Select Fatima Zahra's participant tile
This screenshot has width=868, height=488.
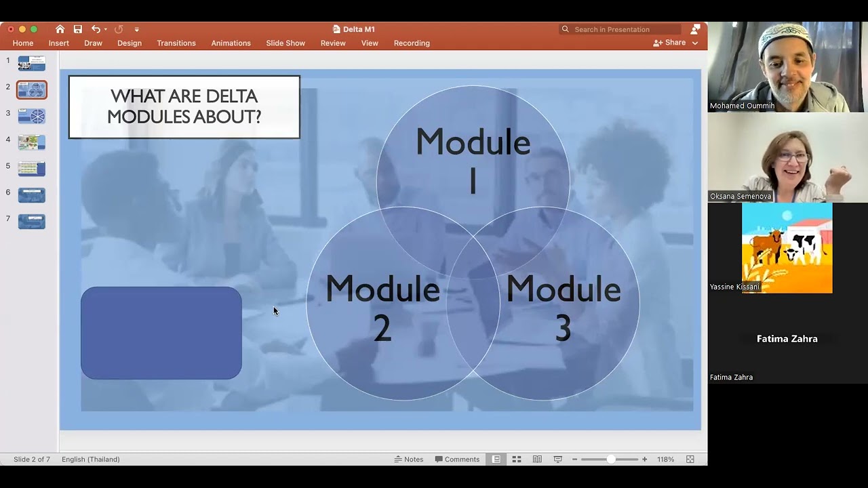(x=787, y=338)
